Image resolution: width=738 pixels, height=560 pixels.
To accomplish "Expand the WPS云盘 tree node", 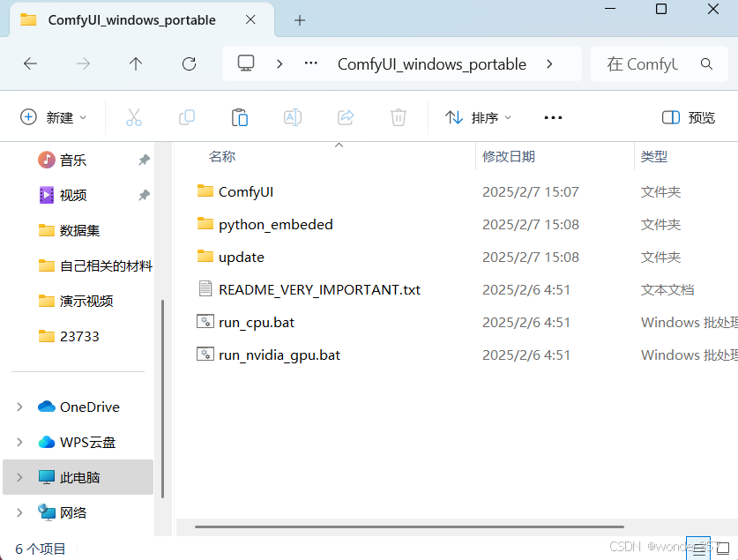I will click(x=19, y=442).
